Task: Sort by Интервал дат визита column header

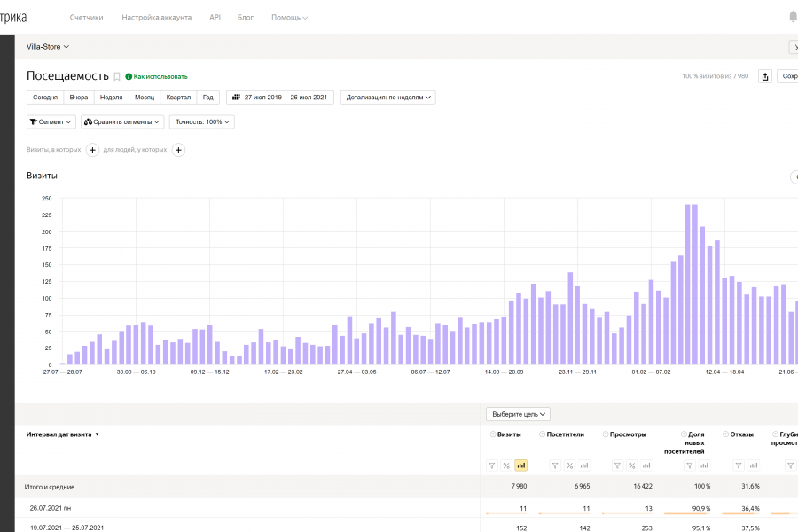Action: pos(62,434)
